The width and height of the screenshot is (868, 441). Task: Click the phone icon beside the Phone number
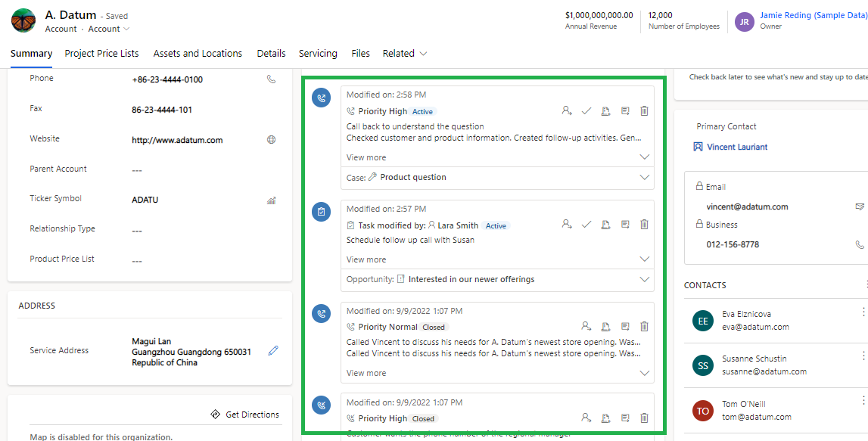[271, 79]
